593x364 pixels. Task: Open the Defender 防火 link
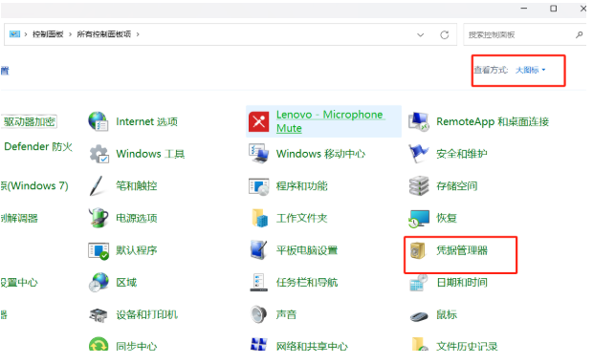(38, 146)
